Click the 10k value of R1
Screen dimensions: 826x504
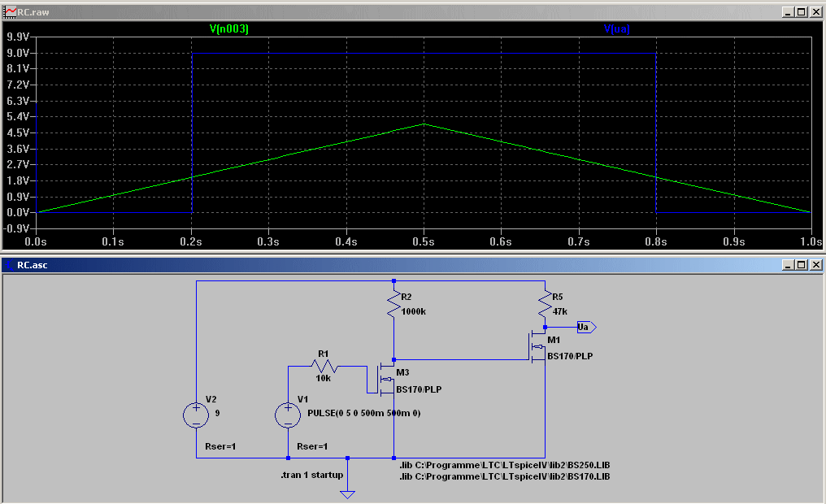(x=323, y=378)
